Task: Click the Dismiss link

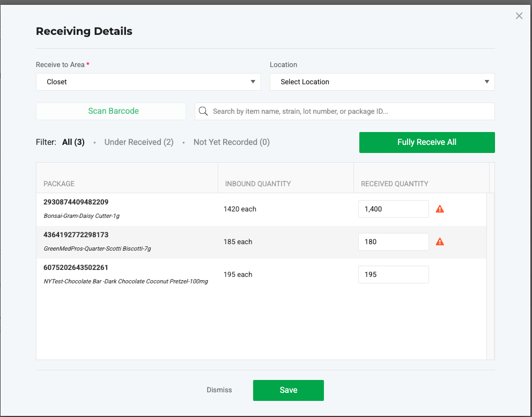Action: (x=219, y=390)
